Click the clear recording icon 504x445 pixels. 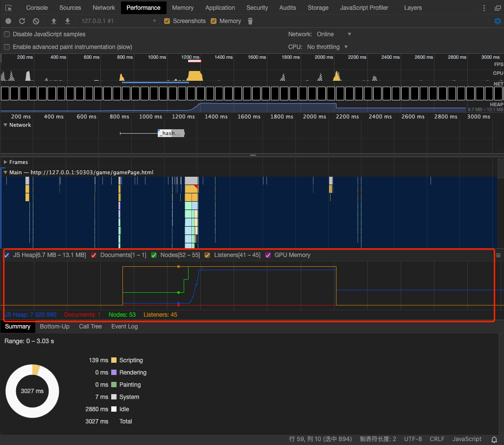coord(36,21)
